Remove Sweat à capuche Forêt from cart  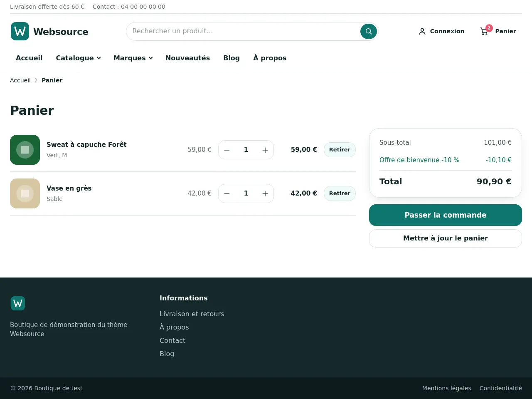(340, 150)
